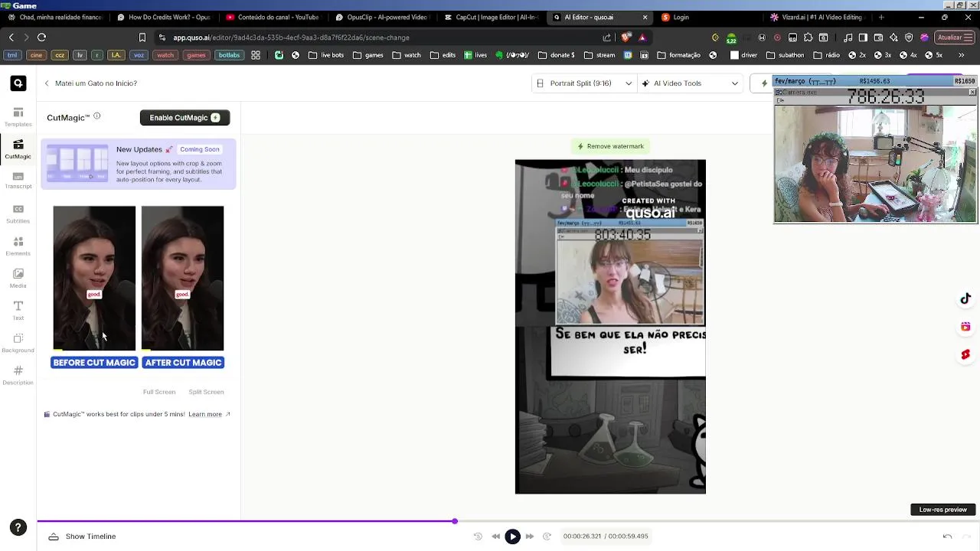Click the Low-res preview label
Image resolution: width=980 pixels, height=551 pixels.
[943, 510]
